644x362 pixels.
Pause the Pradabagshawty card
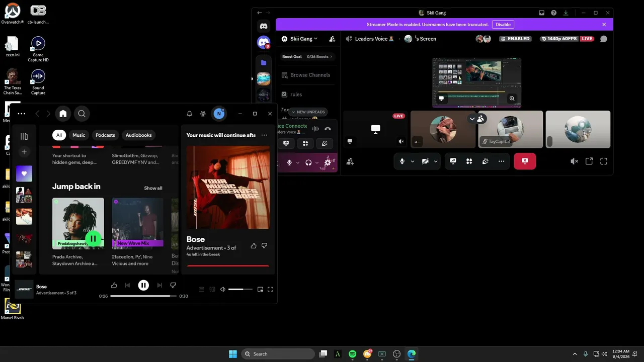[93, 238]
